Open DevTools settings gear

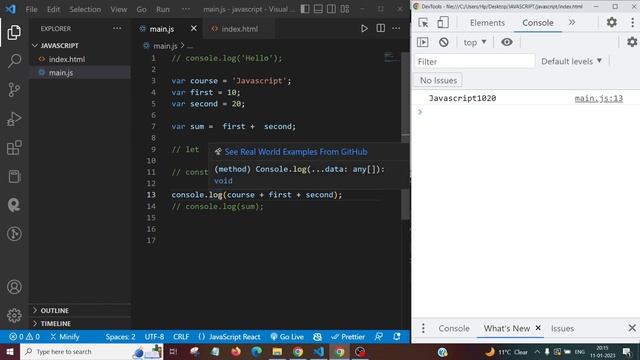coord(611,22)
